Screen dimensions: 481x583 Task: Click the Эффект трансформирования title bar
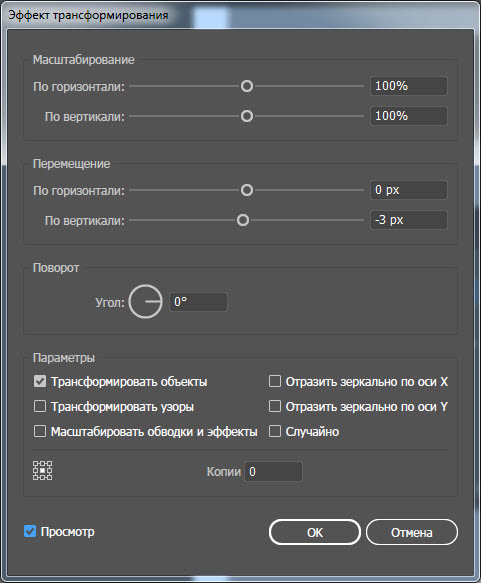240,15
